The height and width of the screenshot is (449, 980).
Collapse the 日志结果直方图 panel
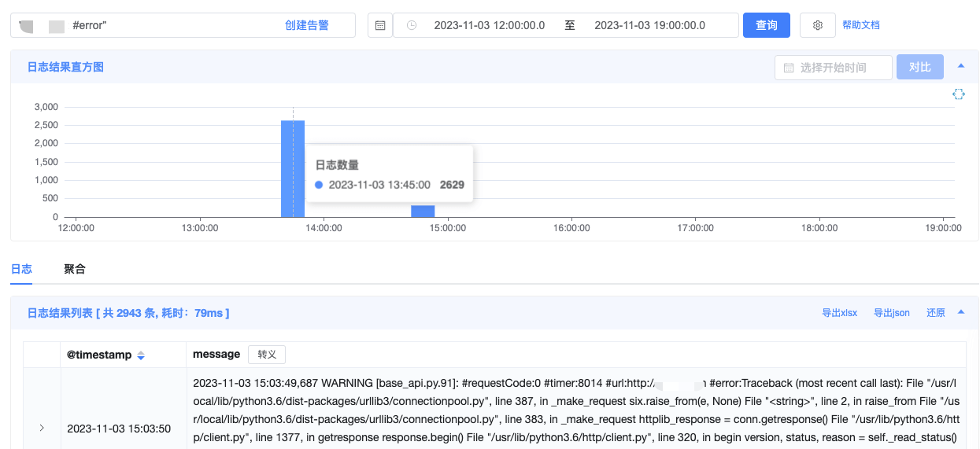tap(960, 66)
